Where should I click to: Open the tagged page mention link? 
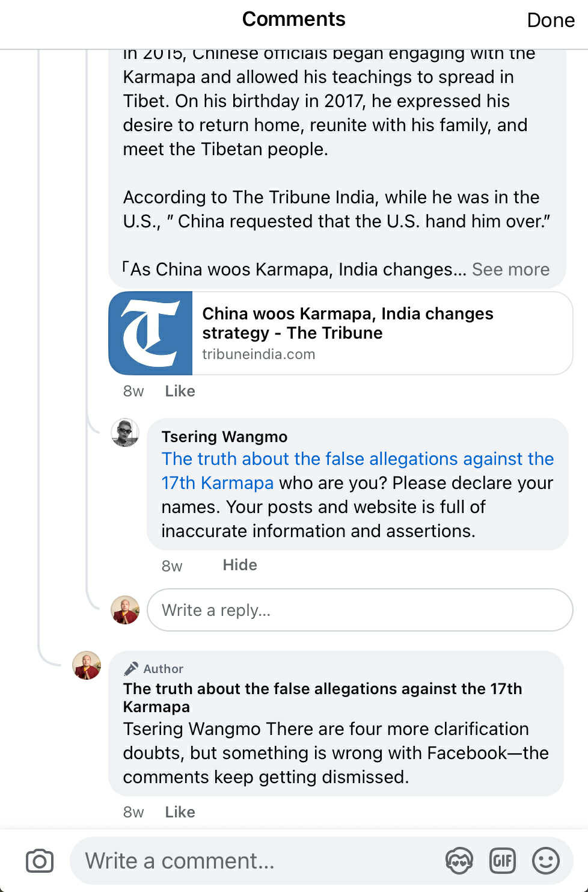click(x=357, y=460)
